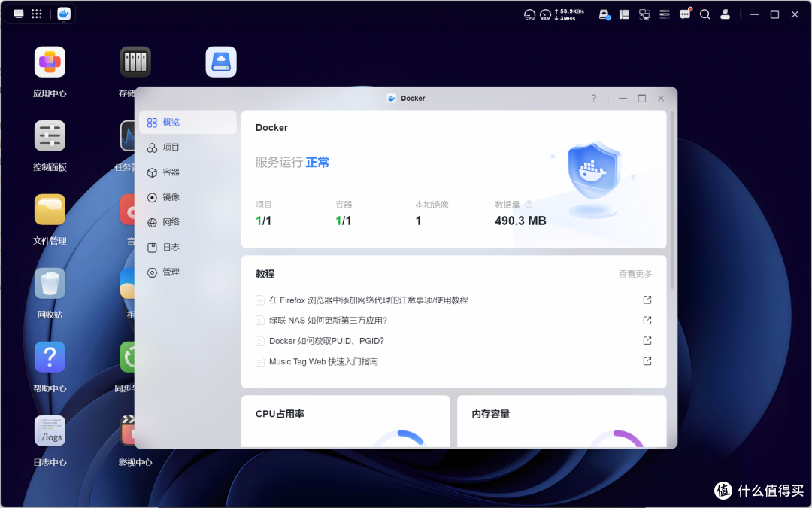Open the message notifications icon
The height and width of the screenshot is (508, 812).
(685, 14)
